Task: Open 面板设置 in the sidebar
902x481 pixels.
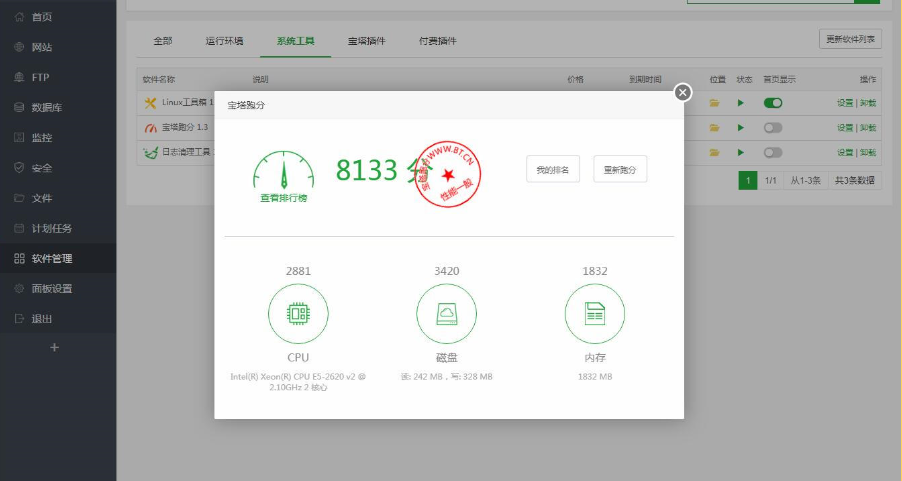Action: (52, 289)
